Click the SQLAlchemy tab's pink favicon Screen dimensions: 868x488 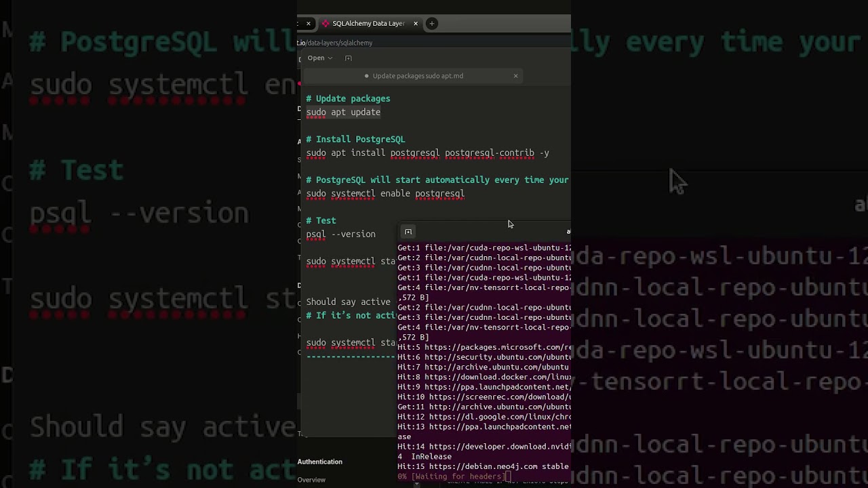pyautogui.click(x=325, y=23)
